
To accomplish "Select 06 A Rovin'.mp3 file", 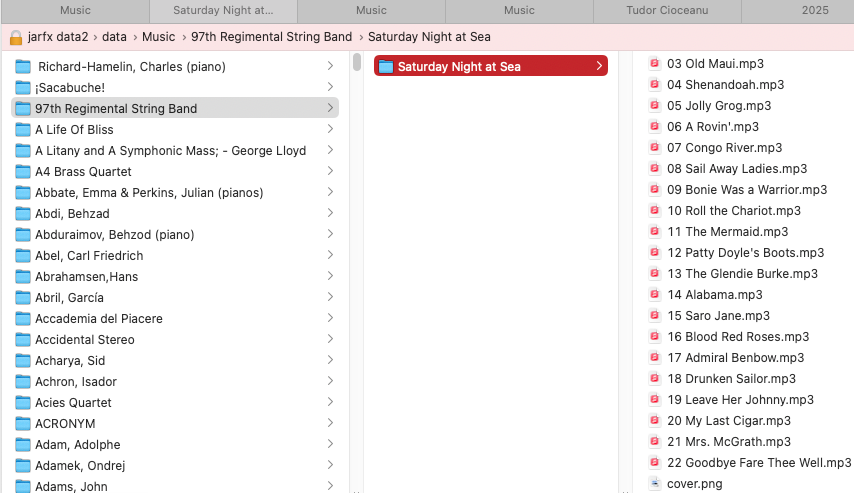I will (712, 126).
